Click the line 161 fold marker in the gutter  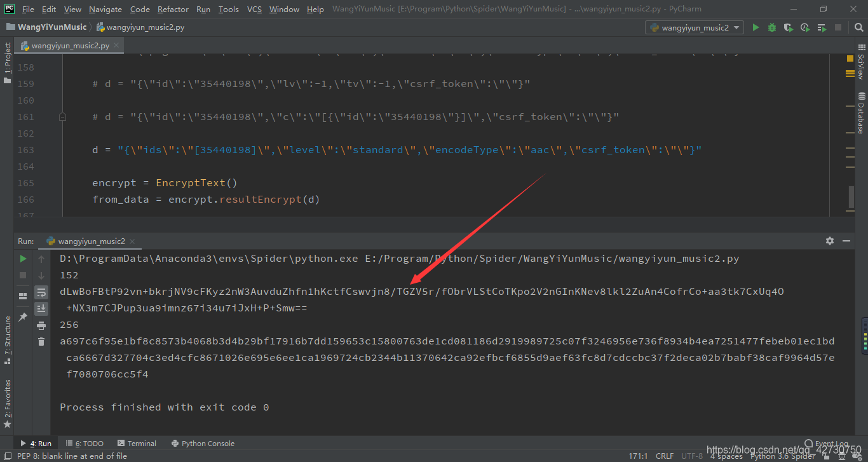tap(62, 117)
